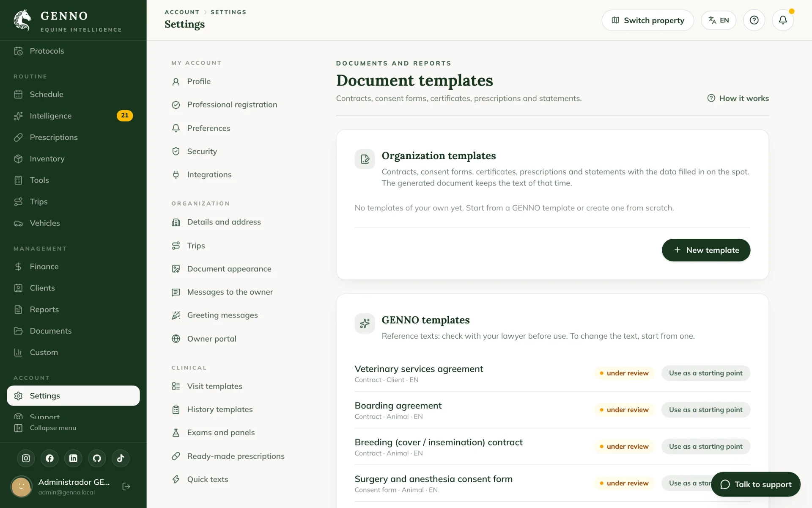Viewport: 812px width, 508px height.
Task: Click Account breadcrumb link
Action: point(182,12)
